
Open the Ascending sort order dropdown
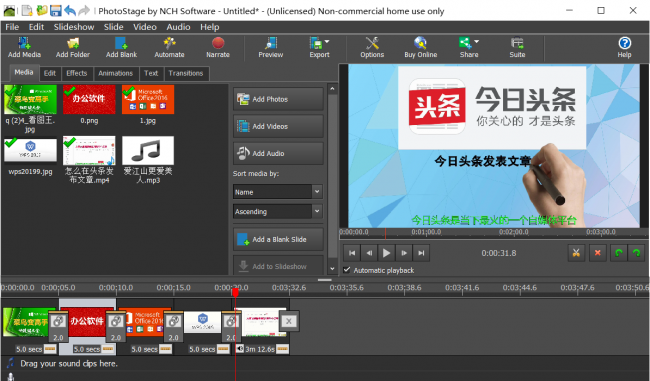pos(277,211)
